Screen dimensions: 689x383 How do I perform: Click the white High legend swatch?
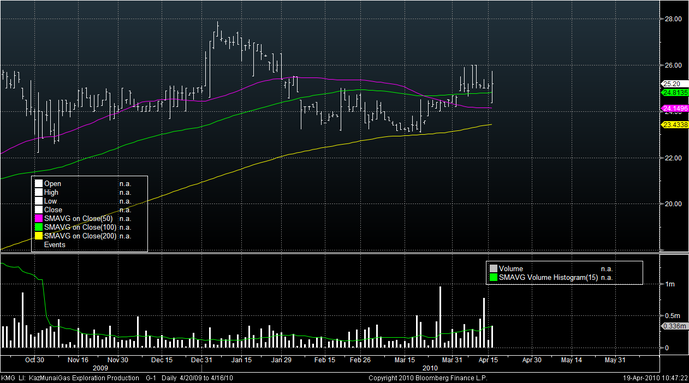tap(39, 192)
